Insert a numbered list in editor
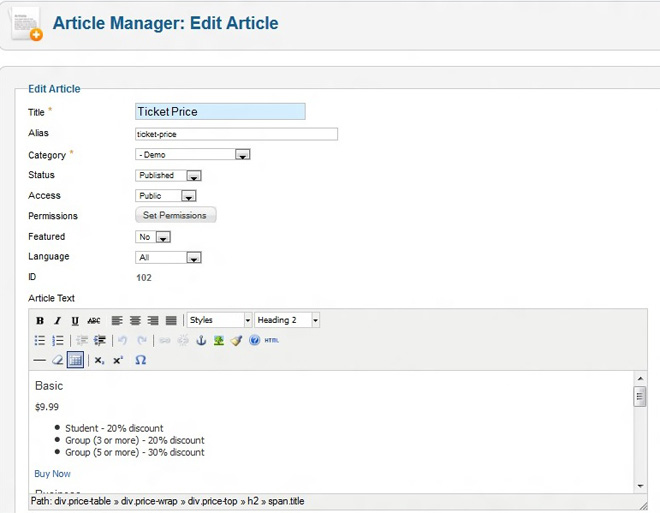 (x=57, y=341)
